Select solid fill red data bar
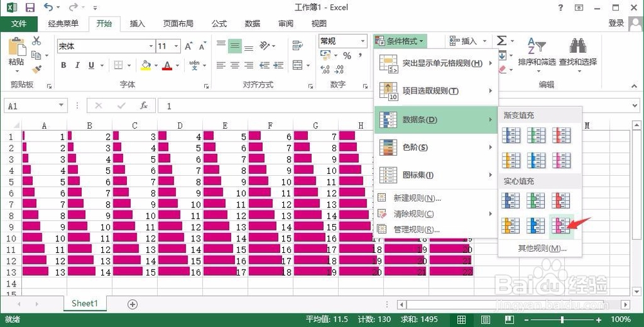The width and height of the screenshot is (644, 327). point(561,201)
